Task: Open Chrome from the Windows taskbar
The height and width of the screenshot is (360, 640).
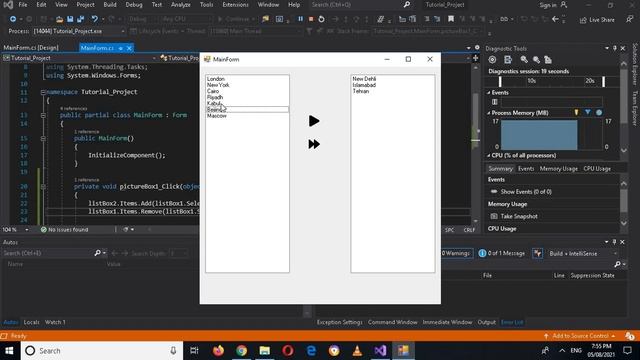Action: 241,351
